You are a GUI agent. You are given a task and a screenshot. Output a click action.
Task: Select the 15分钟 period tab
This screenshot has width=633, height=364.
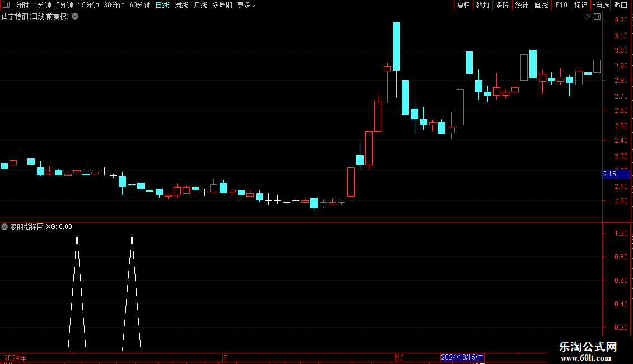tap(88, 5)
